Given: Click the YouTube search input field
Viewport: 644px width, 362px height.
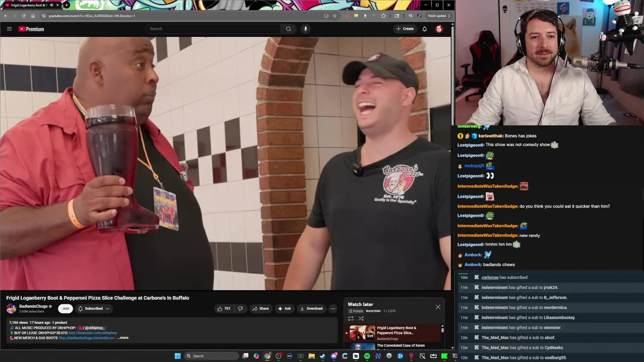Looking at the screenshot, I should (214, 29).
